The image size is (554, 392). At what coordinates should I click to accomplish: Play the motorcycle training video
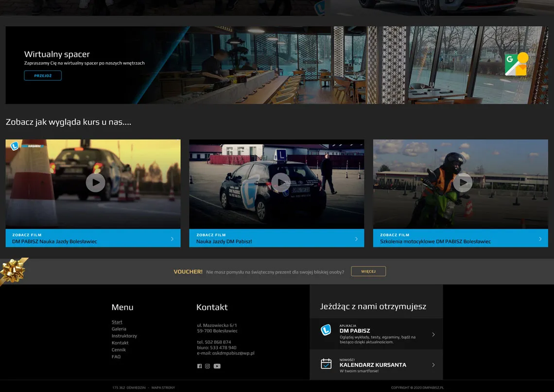click(x=463, y=183)
